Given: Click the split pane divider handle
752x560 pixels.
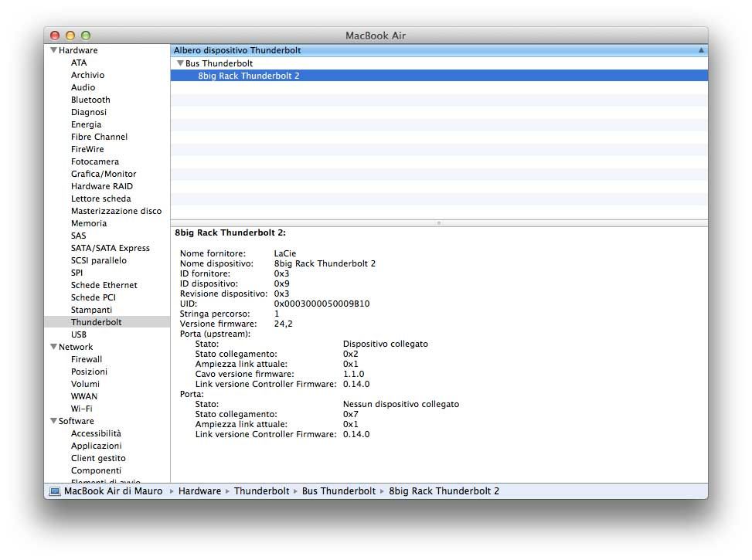Looking at the screenshot, I should point(439,222).
